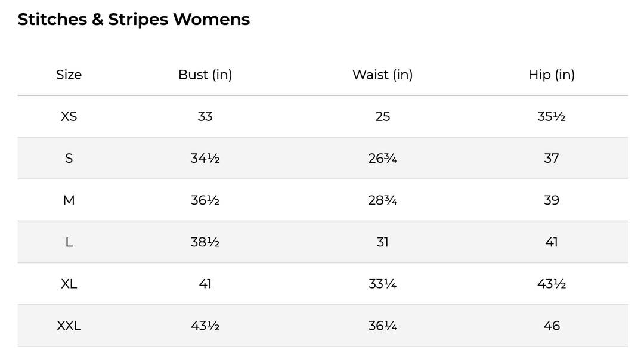The image size is (644, 359).
Task: Select the XS bust value 33
Action: point(205,116)
